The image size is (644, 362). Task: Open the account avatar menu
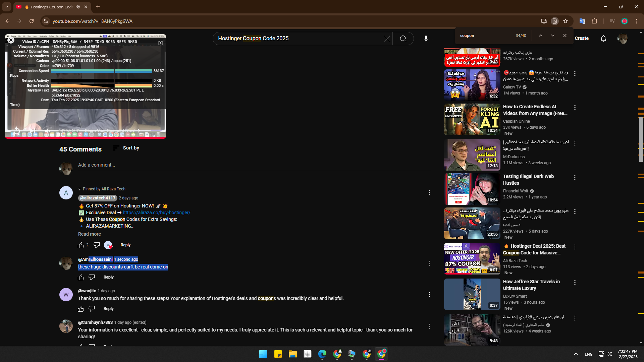coord(623,39)
